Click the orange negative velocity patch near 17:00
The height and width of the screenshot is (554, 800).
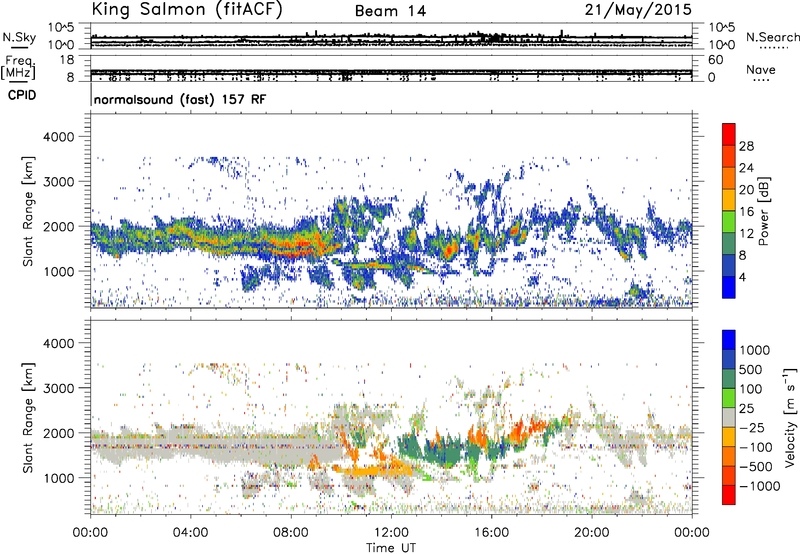click(x=519, y=430)
